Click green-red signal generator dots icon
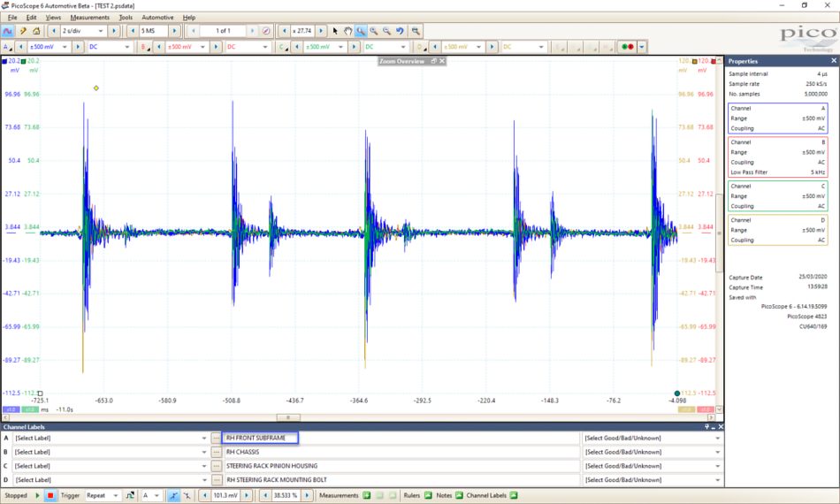The image size is (840, 504). (627, 47)
